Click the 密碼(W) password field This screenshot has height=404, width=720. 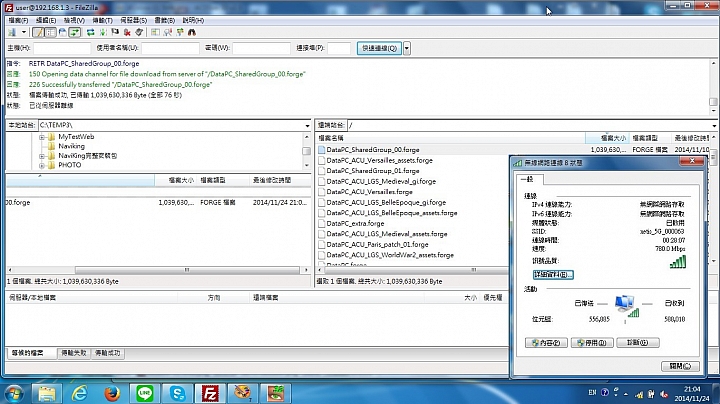[261, 48]
